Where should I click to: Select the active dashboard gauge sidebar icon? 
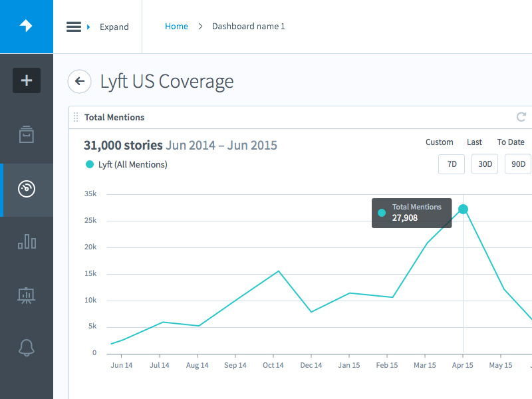coord(26,190)
